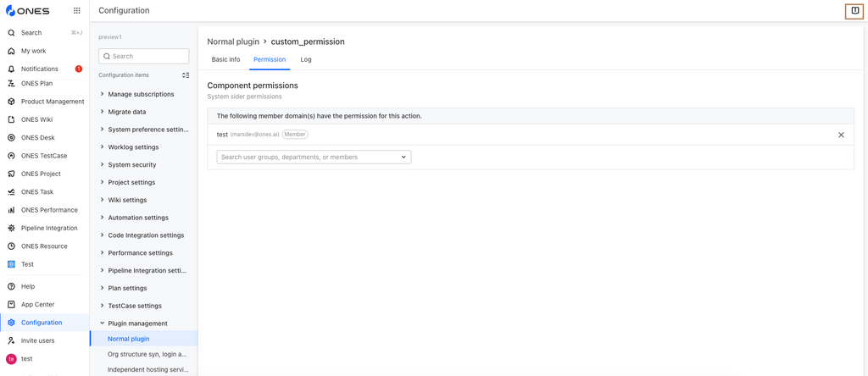868x376 pixels.
Task: Open Pipeline Integration icon
Action: click(11, 228)
